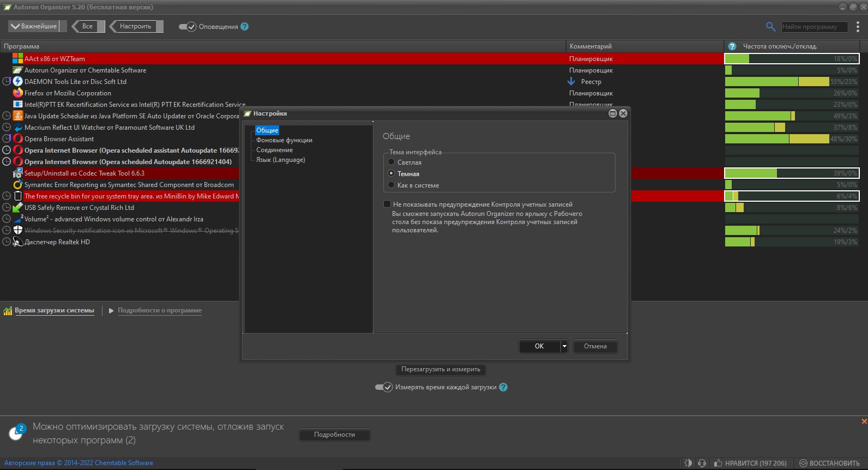Check the Не показывать предупреждение Контроля учетных записей box
Viewport: 868px width, 470px height.
(387, 204)
